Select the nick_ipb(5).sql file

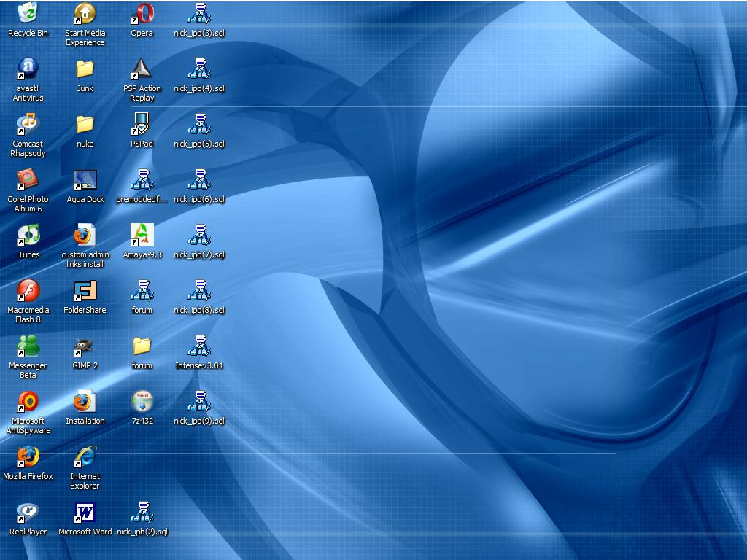(198, 124)
